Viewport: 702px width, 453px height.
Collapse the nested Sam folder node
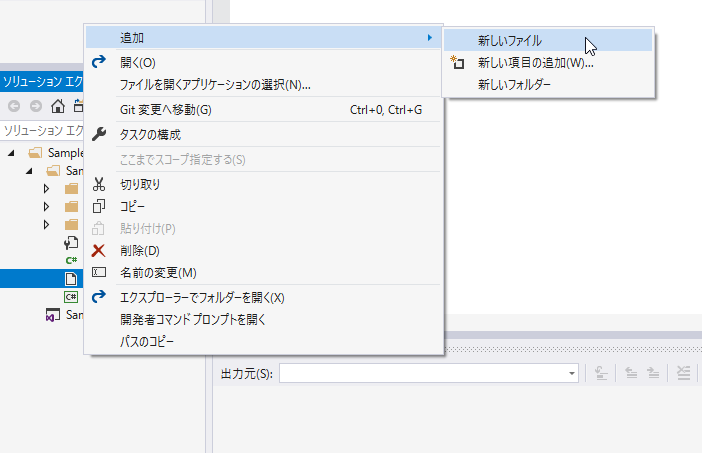point(29,171)
